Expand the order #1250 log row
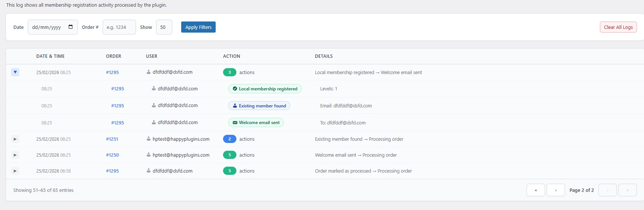 15,155
